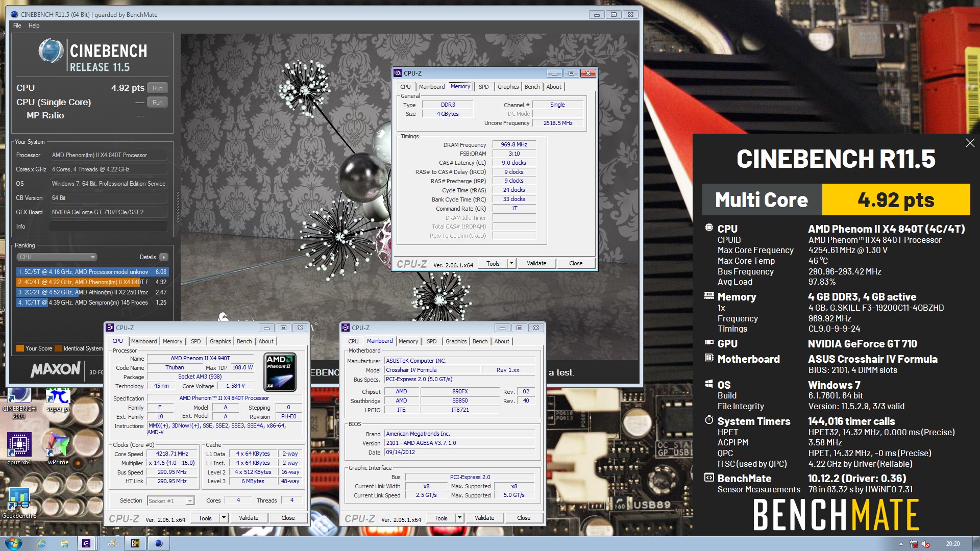Click Close button in CPU-Z Mainboard window

click(x=524, y=518)
